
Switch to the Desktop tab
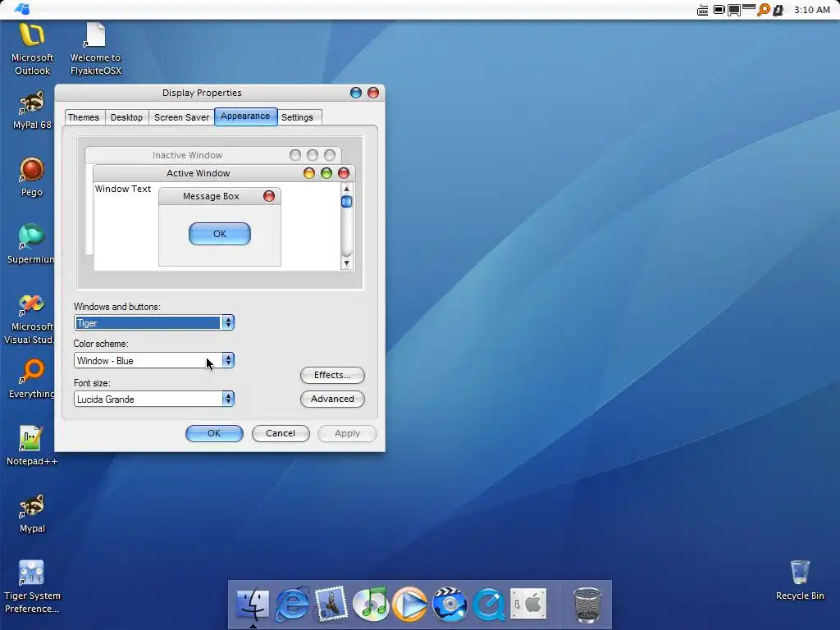point(126,117)
